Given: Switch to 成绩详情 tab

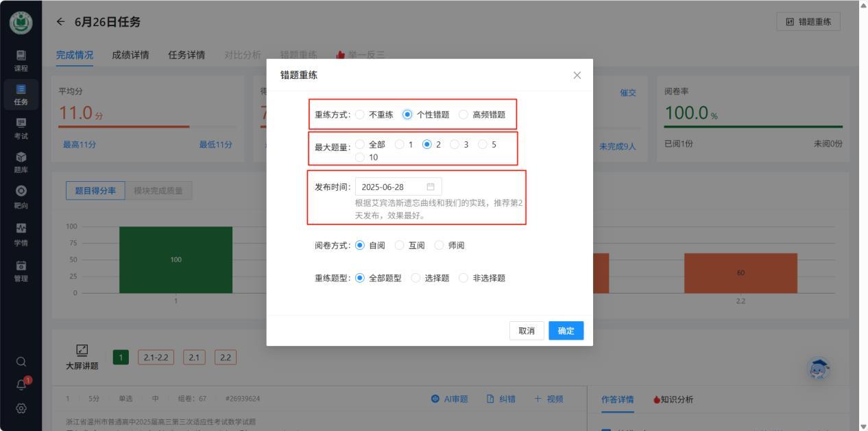Looking at the screenshot, I should [x=130, y=55].
